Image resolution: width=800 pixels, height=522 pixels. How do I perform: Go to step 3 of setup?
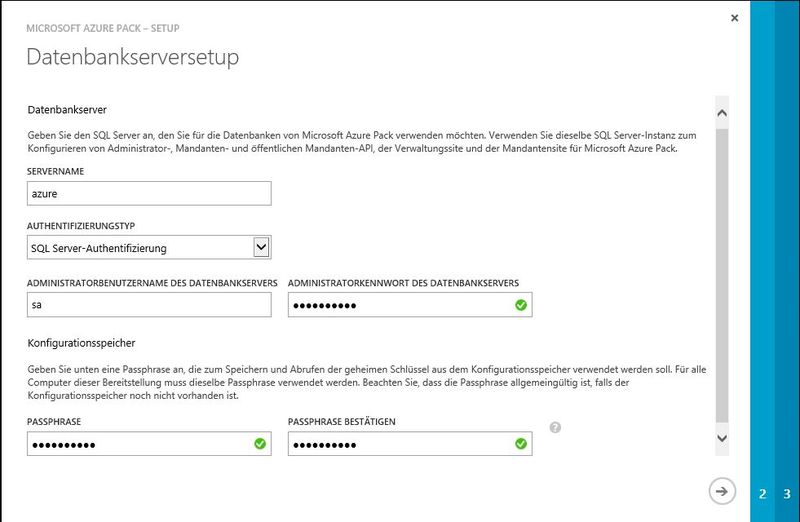coord(787,493)
